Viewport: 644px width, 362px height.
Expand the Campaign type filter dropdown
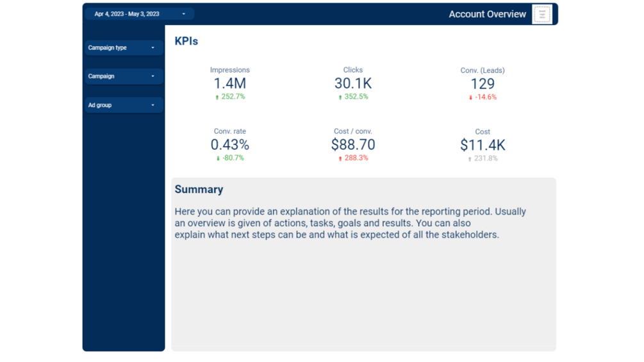(123, 48)
